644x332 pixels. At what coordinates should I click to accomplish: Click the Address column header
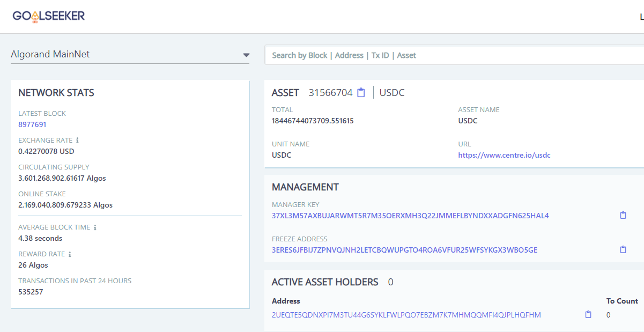[x=286, y=301]
